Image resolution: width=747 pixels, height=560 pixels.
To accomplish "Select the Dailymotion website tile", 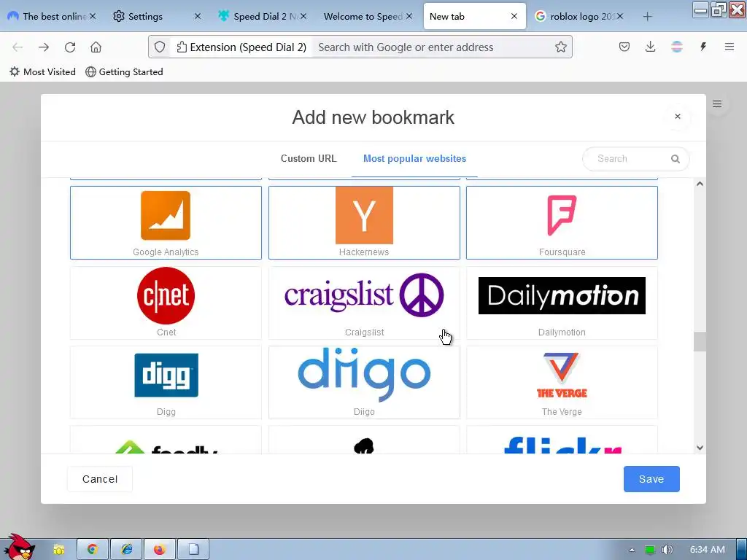I will tap(562, 303).
